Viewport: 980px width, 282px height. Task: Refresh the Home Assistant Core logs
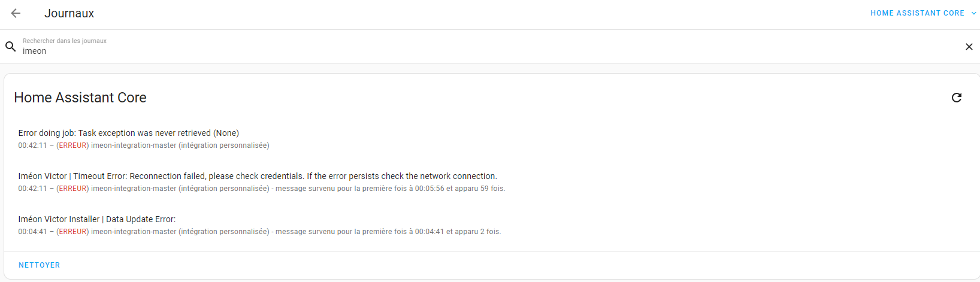[x=957, y=98]
